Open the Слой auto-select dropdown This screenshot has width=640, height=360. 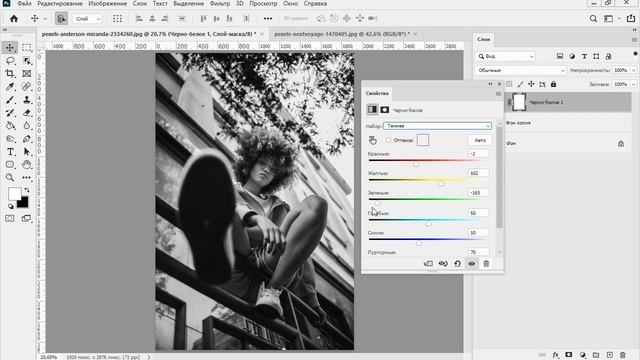coord(87,18)
